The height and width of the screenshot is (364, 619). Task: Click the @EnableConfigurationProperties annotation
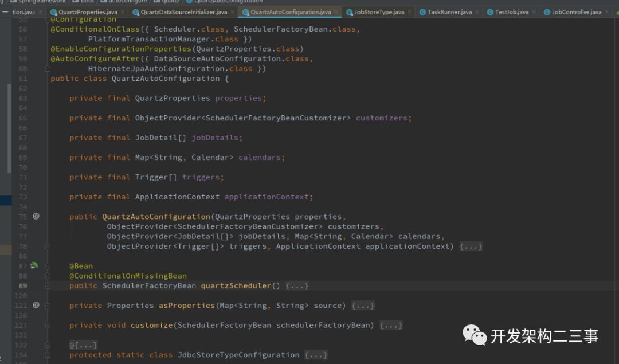pos(121,49)
